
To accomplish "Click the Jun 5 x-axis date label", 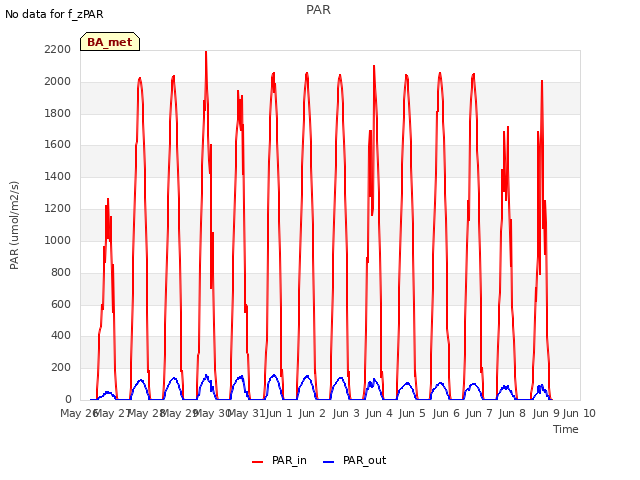I will point(412,413).
